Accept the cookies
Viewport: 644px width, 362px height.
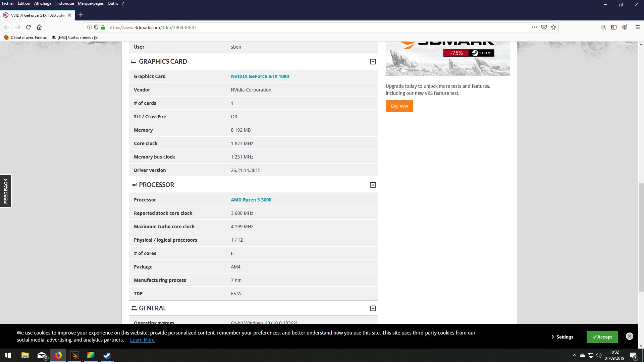602,337
